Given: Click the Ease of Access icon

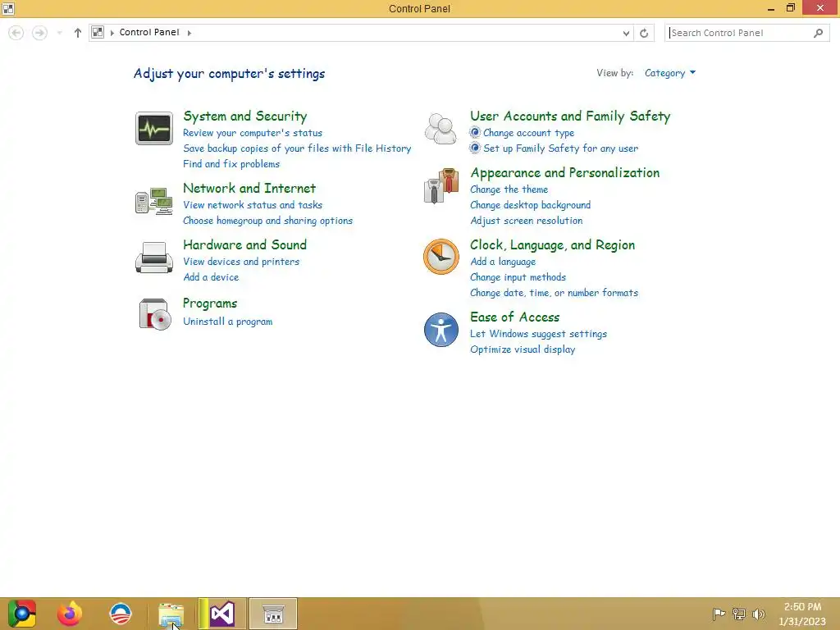Looking at the screenshot, I should (x=441, y=330).
